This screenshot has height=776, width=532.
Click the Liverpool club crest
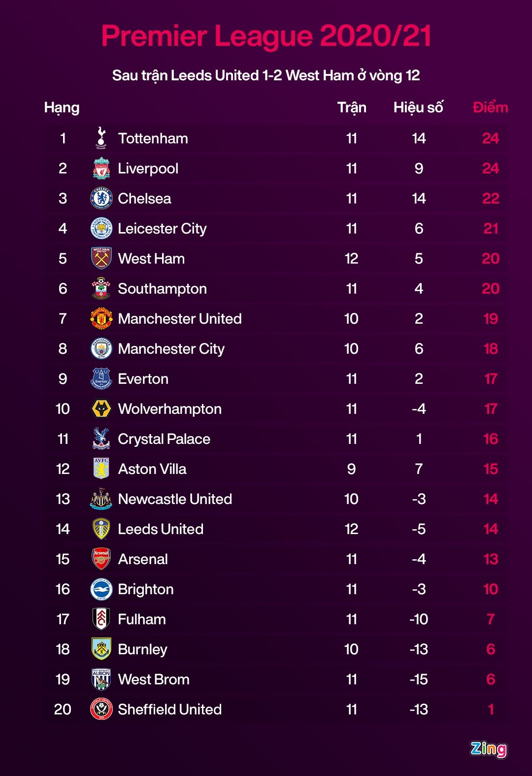pos(101,169)
